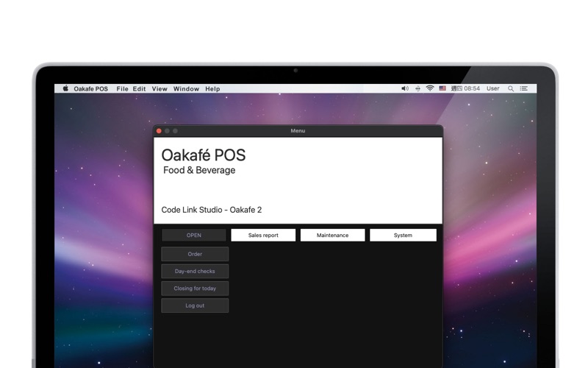
Task: Open Spotlight search magnifier icon
Action: pyautogui.click(x=510, y=88)
